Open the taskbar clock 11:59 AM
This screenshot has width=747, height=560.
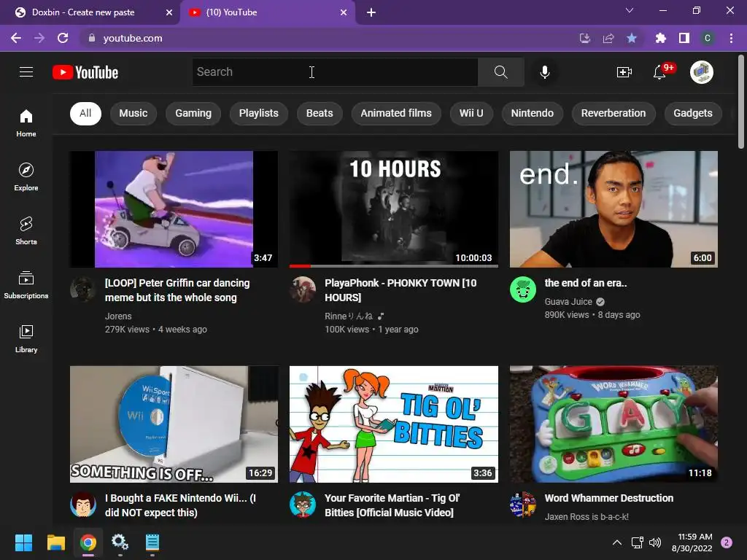pyautogui.click(x=692, y=542)
